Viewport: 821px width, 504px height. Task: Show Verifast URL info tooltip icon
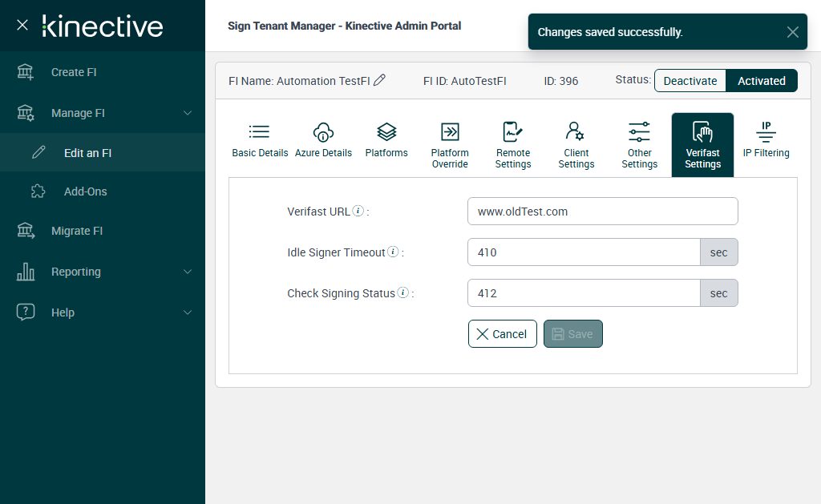(x=358, y=211)
